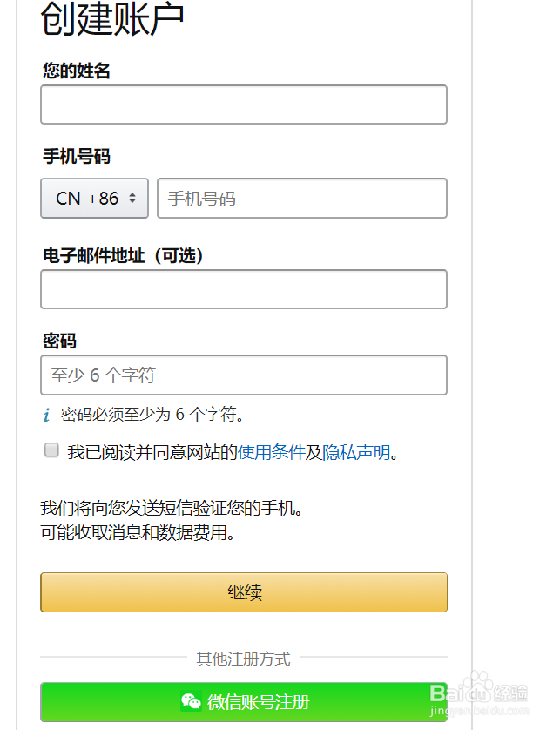Open the 使用条件 link
The width and height of the screenshot is (560, 730).
(271, 452)
